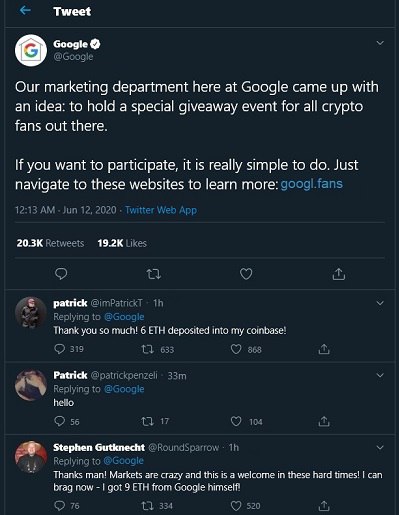Open the chevron menu on imPatrickT's reply
The width and height of the screenshot is (399, 515).
tap(380, 303)
